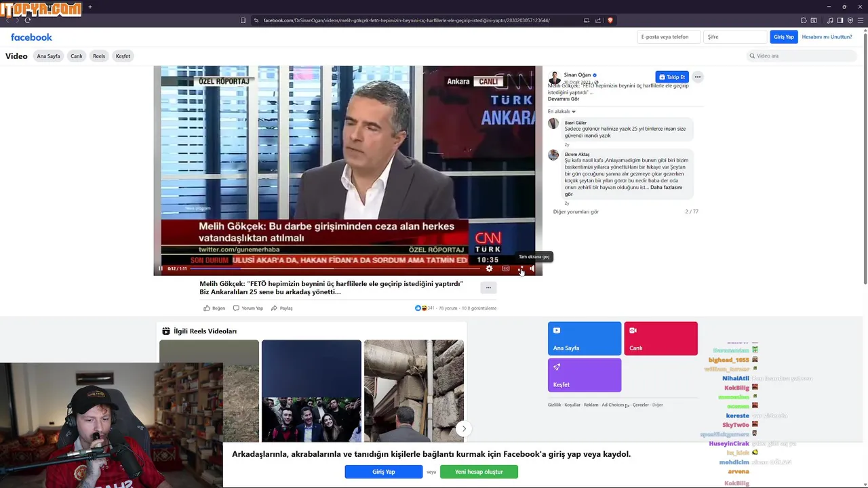Open Ad Choices footer link

pyautogui.click(x=615, y=405)
